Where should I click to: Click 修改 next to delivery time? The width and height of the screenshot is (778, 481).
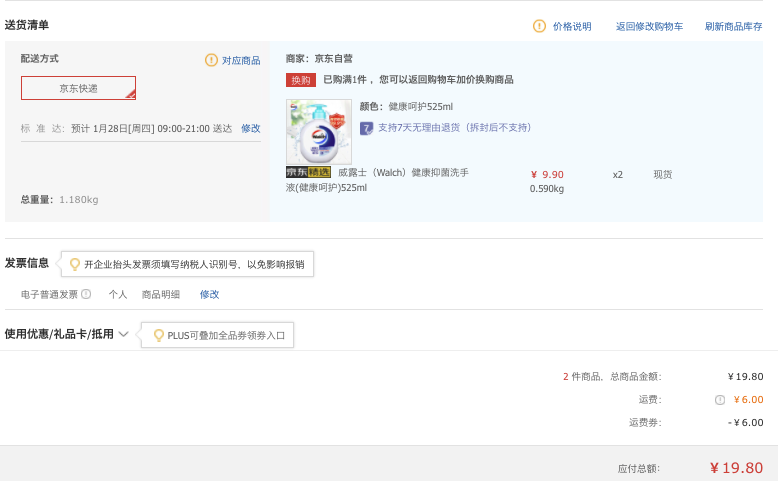pos(251,129)
